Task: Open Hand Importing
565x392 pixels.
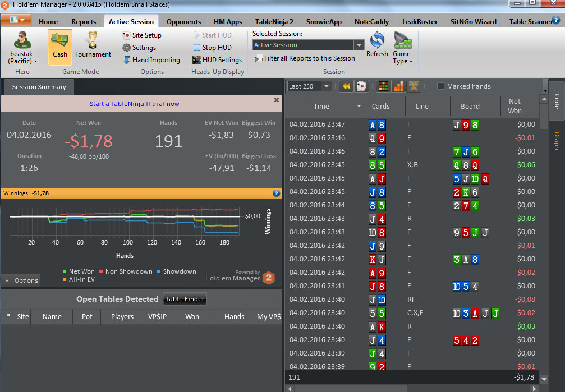Action: 151,60
